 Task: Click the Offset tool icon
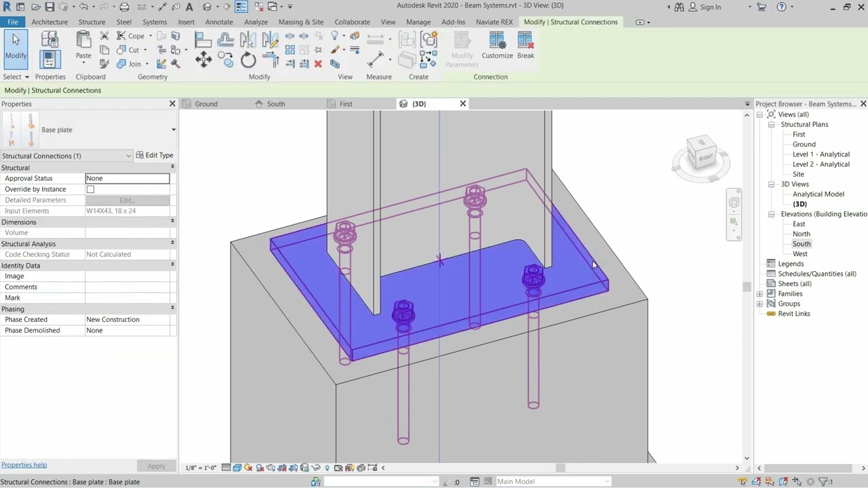[x=226, y=41]
